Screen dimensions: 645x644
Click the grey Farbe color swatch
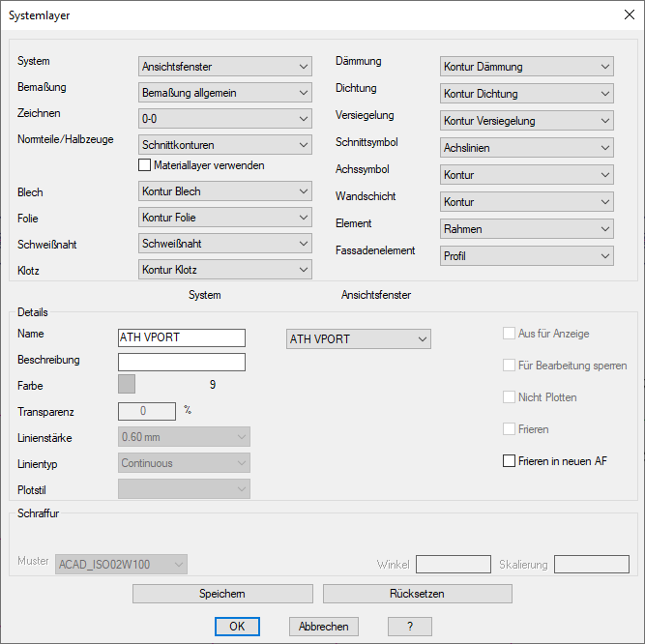coord(127,385)
